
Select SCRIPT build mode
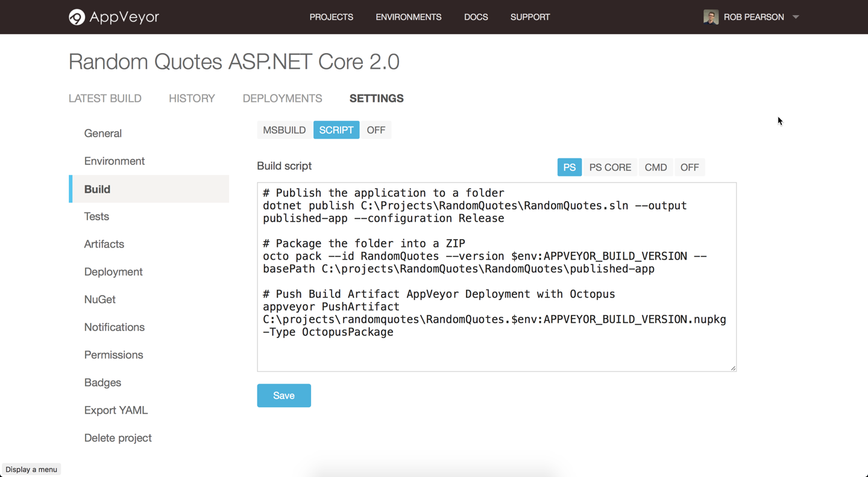(x=336, y=129)
